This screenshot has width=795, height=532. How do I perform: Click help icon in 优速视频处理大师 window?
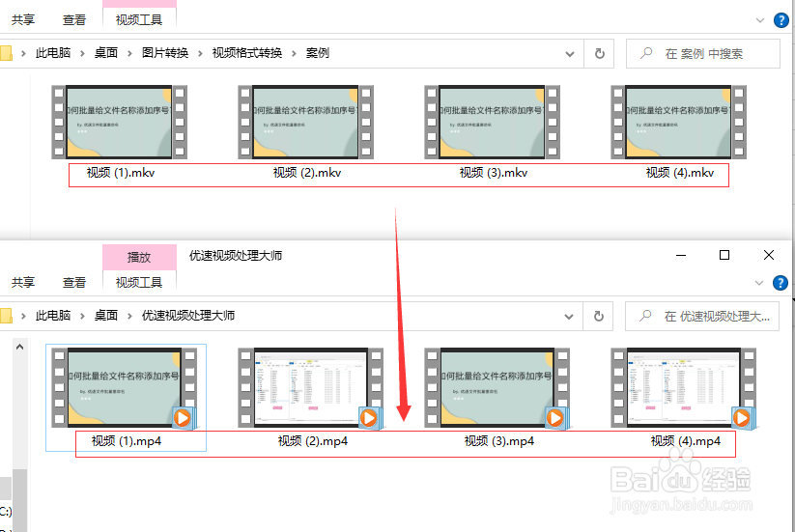[781, 283]
